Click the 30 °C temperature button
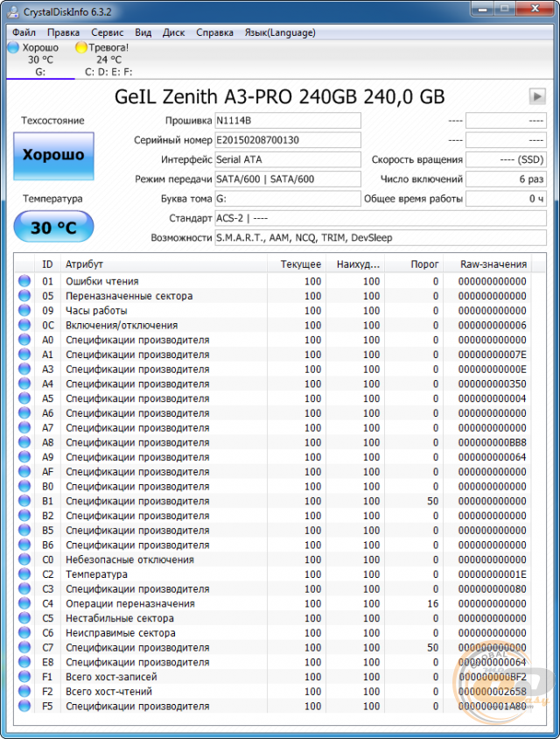Screen dimensions: 560x739 (x=53, y=227)
